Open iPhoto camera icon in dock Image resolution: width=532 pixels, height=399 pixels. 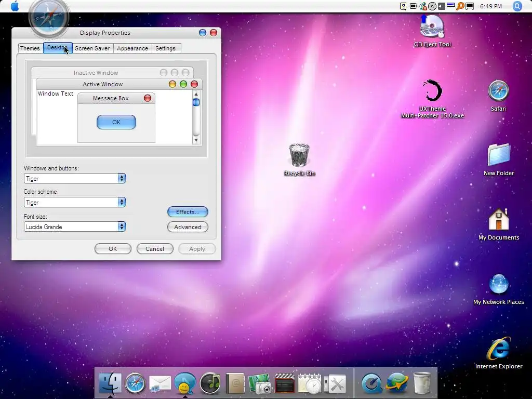tap(260, 383)
